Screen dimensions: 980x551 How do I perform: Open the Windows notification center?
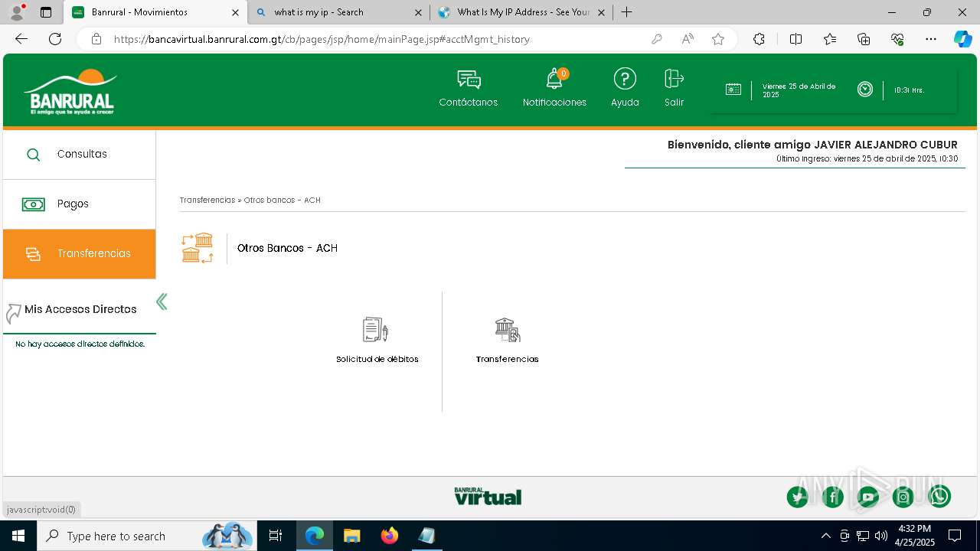[x=955, y=536]
